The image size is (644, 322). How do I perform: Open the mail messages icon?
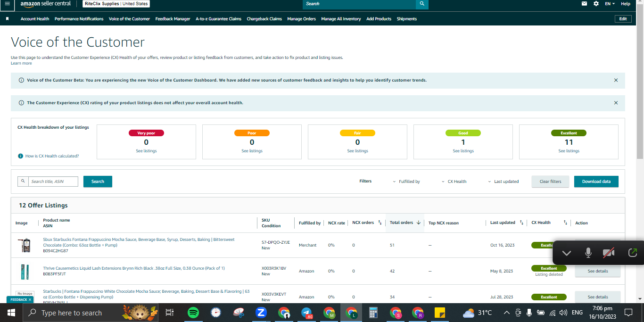click(x=585, y=4)
